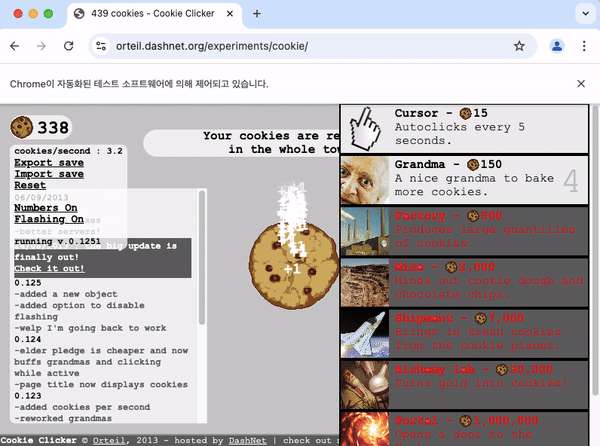
Task: Open the Export save link
Action: [49, 163]
